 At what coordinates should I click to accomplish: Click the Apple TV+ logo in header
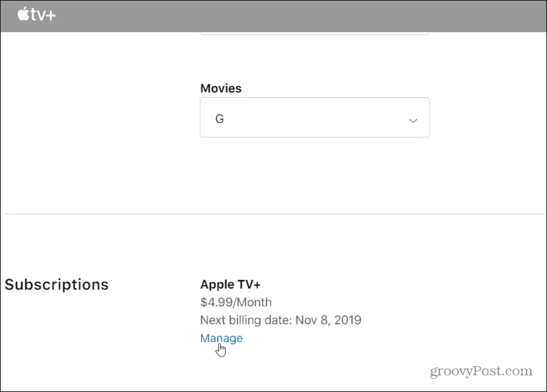tap(37, 14)
